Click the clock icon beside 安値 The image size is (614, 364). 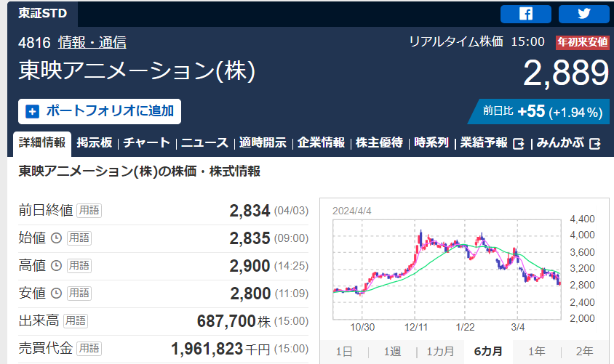point(57,294)
